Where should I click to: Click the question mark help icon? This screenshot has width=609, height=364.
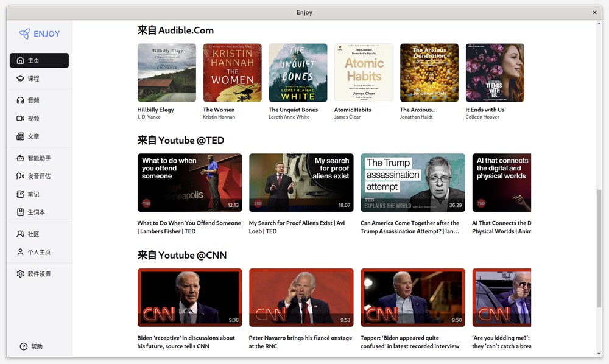point(24,346)
